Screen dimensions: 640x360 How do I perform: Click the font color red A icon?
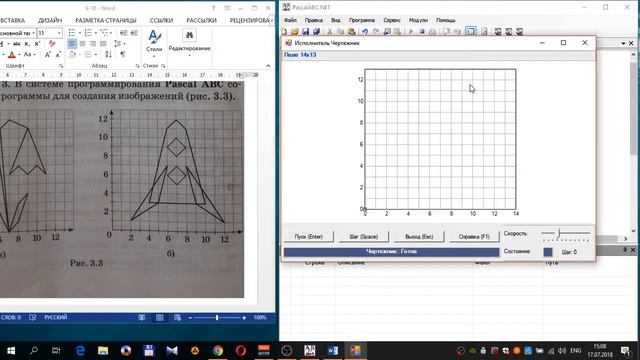12,54
